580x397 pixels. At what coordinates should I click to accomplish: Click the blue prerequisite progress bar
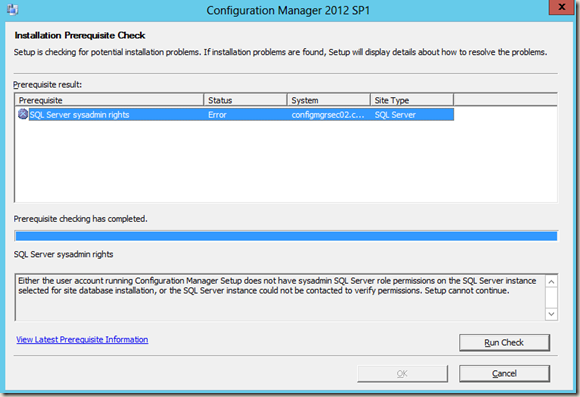point(286,236)
